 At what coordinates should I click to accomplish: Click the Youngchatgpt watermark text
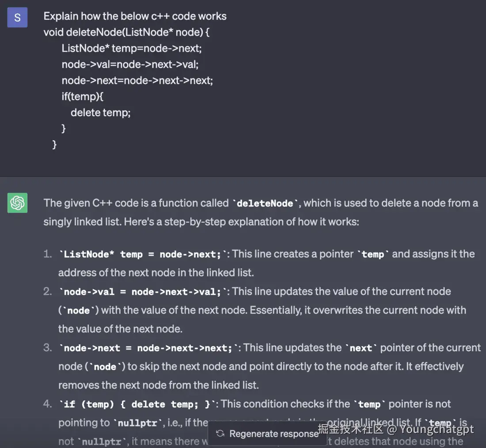tap(437, 429)
